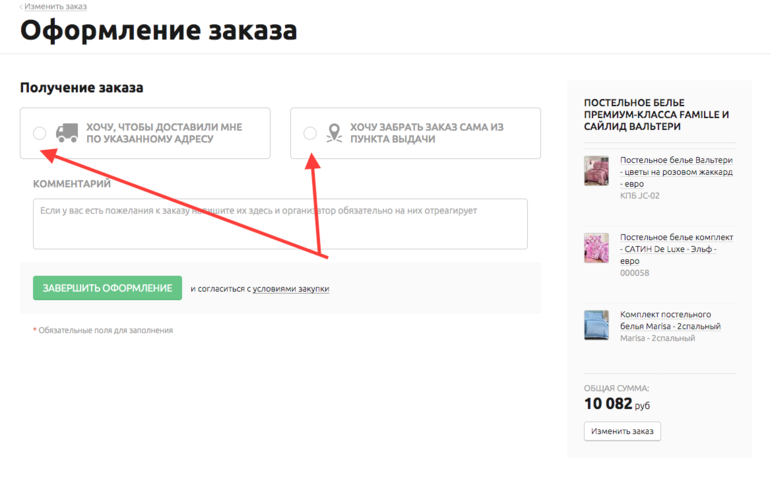This screenshot has width=770, height=504.
Task: Click the 'Изменить заказ' button under total
Action: (622, 431)
